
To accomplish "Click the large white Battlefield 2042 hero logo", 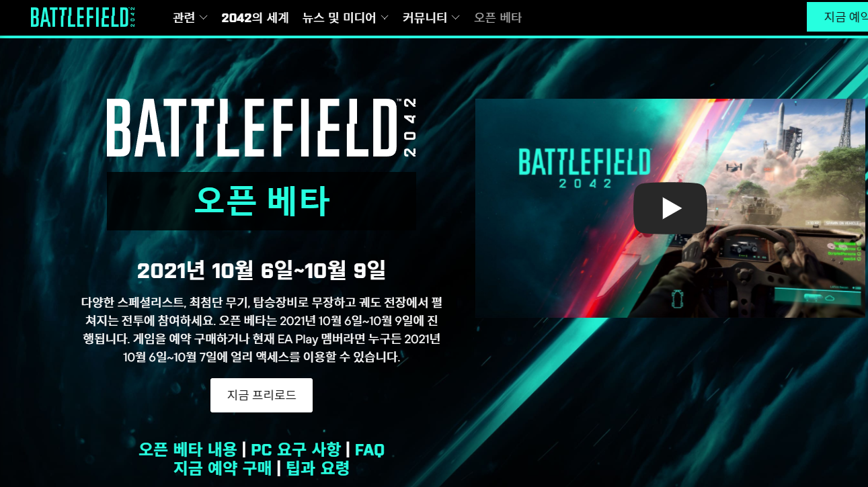I will [262, 128].
